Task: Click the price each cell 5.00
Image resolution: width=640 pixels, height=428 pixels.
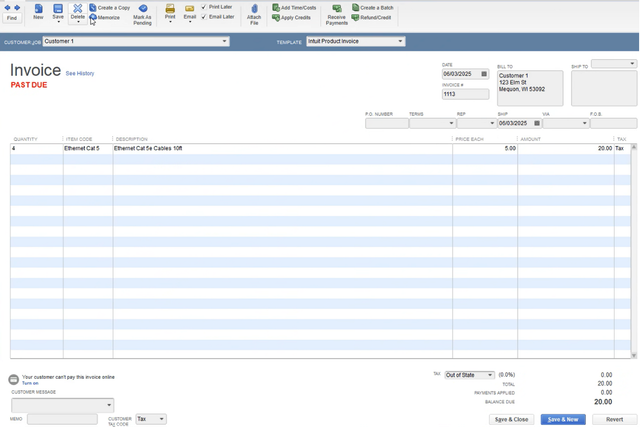Action: click(x=485, y=149)
